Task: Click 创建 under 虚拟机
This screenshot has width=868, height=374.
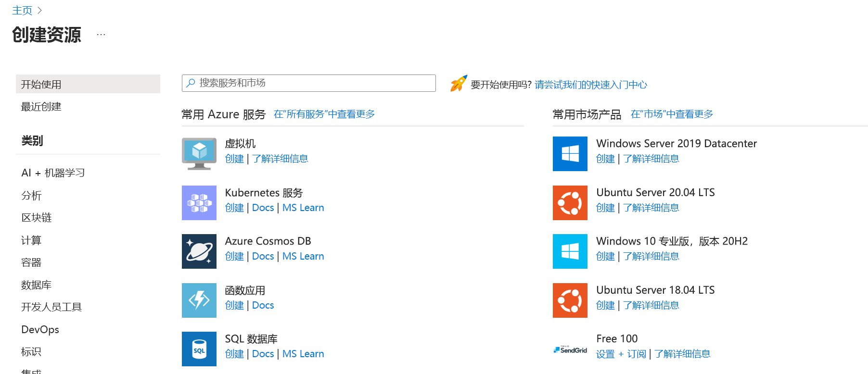Action: tap(235, 159)
